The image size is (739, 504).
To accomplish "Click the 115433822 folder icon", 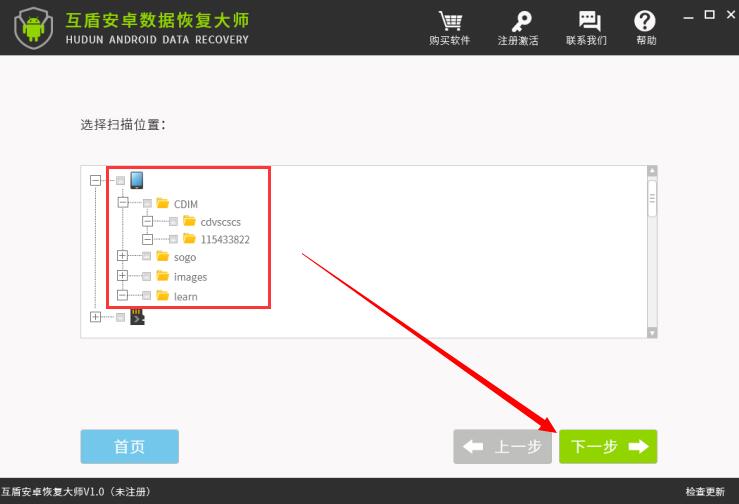I will (x=189, y=239).
